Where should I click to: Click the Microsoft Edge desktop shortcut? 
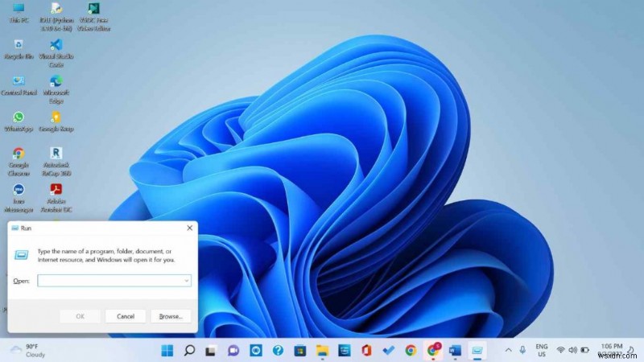[56, 89]
